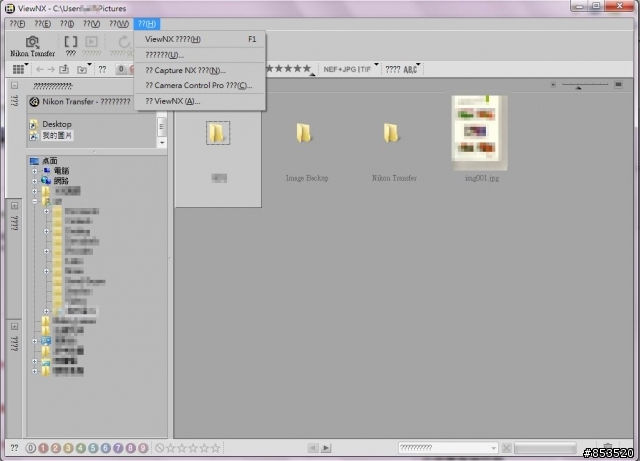
Task: Click the slideshow play toolbar icon
Action: click(91, 42)
